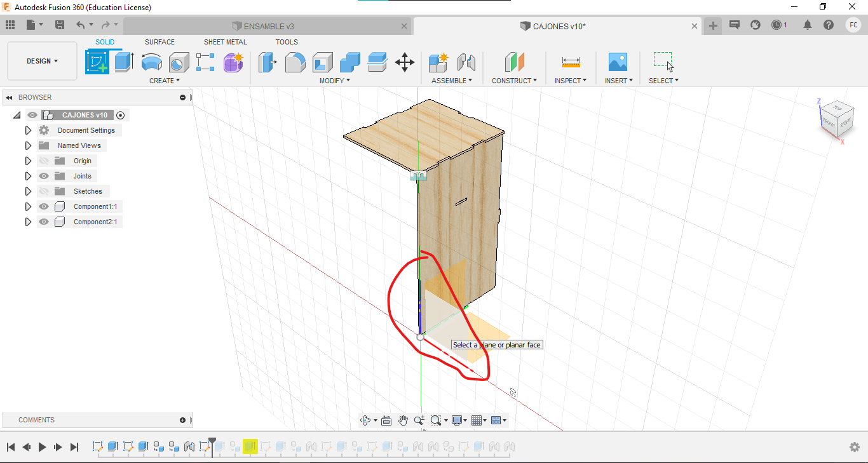Close the ENSAMBLE v3 document tab
Image resolution: width=868 pixels, height=463 pixels.
coord(405,26)
